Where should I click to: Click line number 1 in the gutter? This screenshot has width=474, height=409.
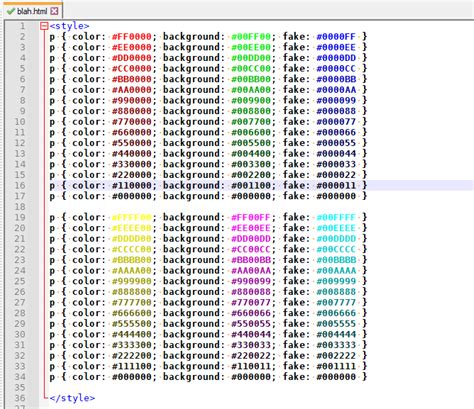coord(22,26)
